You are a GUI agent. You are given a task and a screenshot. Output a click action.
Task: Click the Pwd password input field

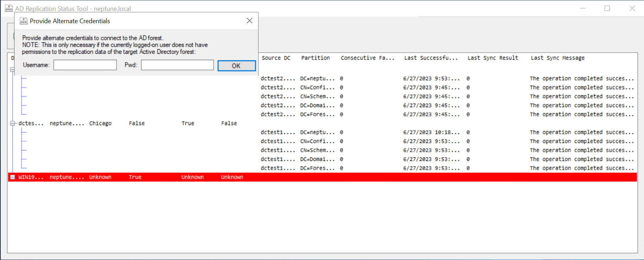pos(177,65)
